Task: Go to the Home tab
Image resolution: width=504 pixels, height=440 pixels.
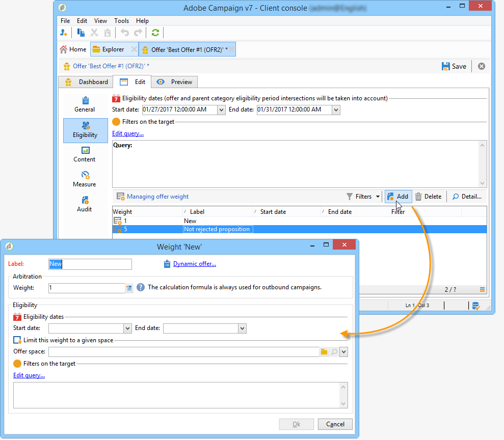Action: [x=73, y=49]
